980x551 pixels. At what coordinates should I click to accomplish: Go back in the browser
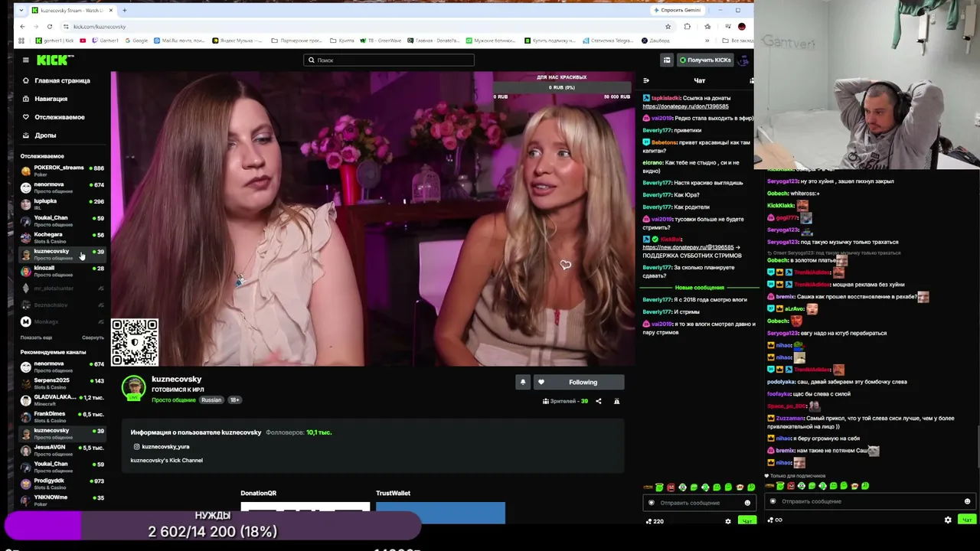click(x=22, y=26)
